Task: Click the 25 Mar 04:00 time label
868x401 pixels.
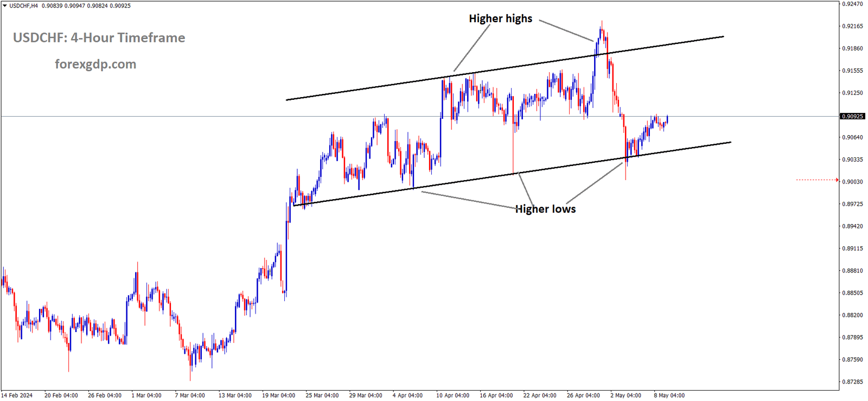Action: (322, 396)
